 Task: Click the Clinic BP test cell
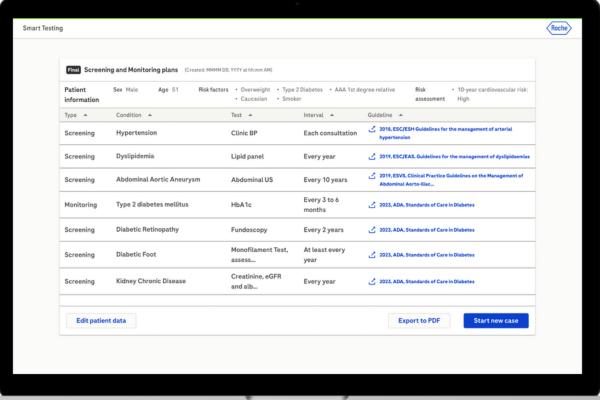[244, 133]
